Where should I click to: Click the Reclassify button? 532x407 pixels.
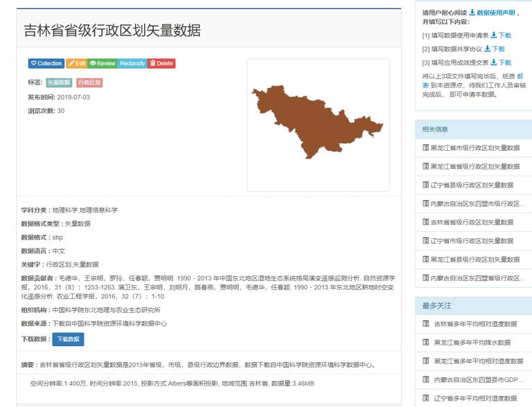tap(132, 64)
